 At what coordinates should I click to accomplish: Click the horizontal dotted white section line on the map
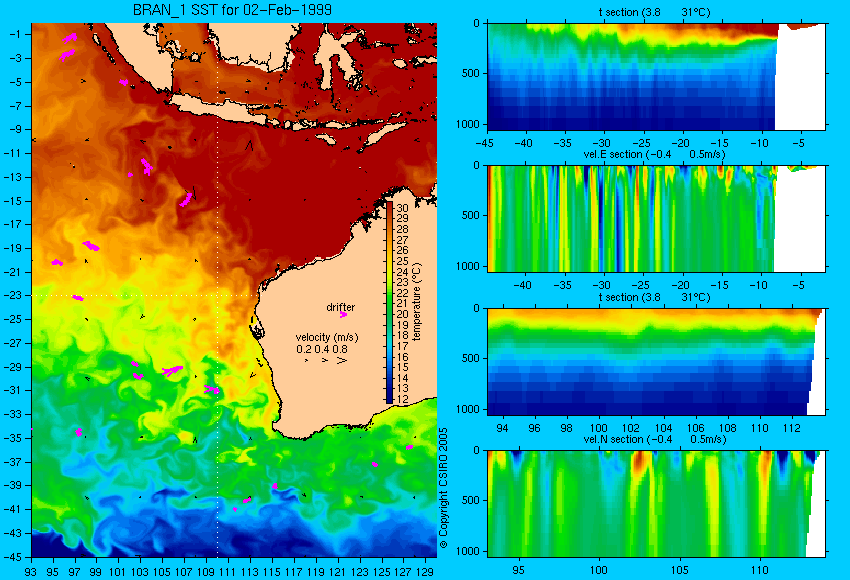click(144, 295)
